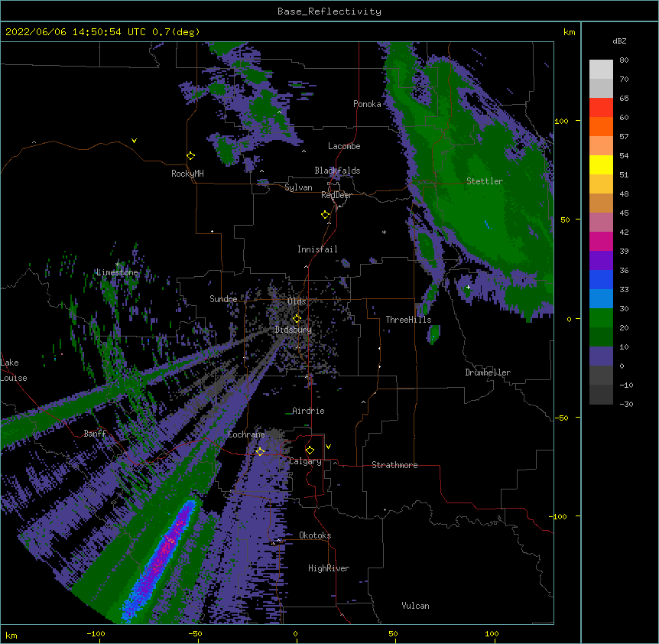Click the -50 tick on the horizontal km axis
This screenshot has width=659, height=644.
tap(195, 634)
